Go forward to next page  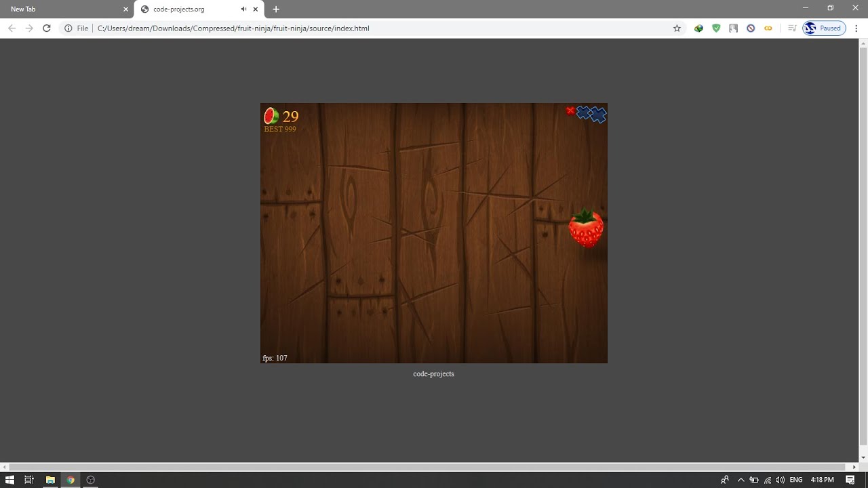pos(29,28)
